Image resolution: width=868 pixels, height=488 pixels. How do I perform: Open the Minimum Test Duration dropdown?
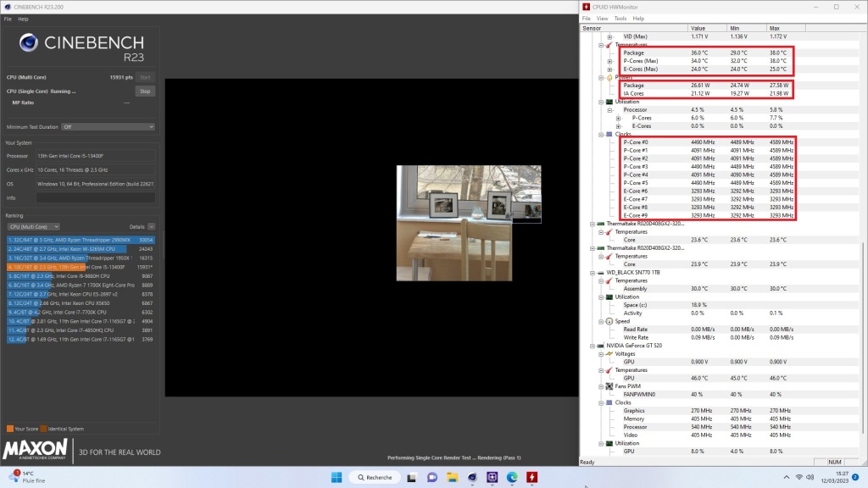click(x=108, y=127)
